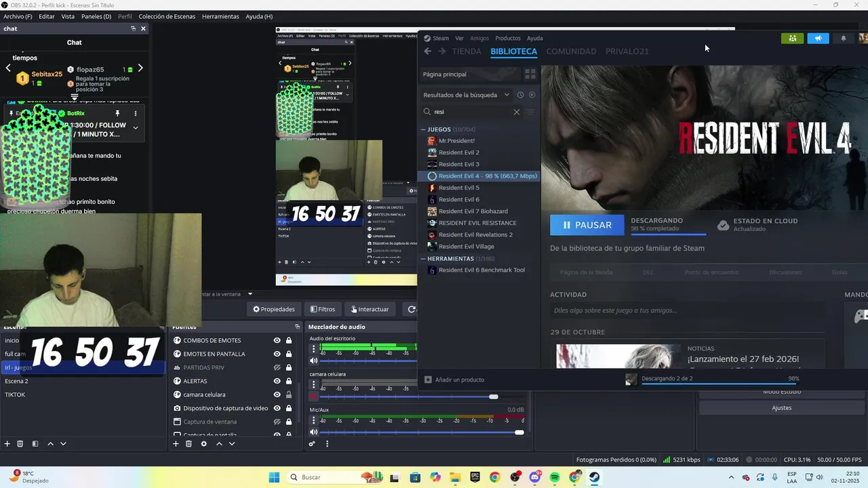Viewport: 868px width, 488px height.
Task: Collapse the JUEGOS category
Action: click(423, 129)
